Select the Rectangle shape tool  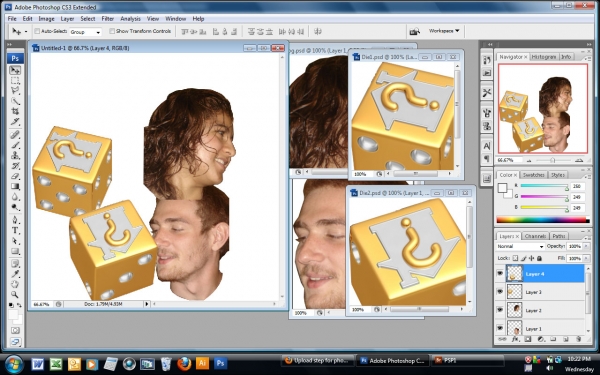15,251
